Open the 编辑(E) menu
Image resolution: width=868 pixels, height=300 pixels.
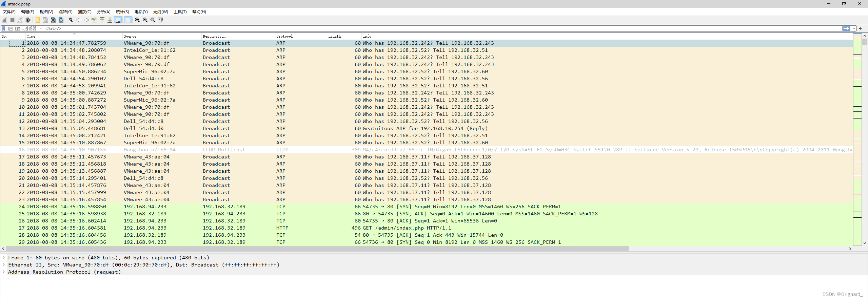point(27,12)
